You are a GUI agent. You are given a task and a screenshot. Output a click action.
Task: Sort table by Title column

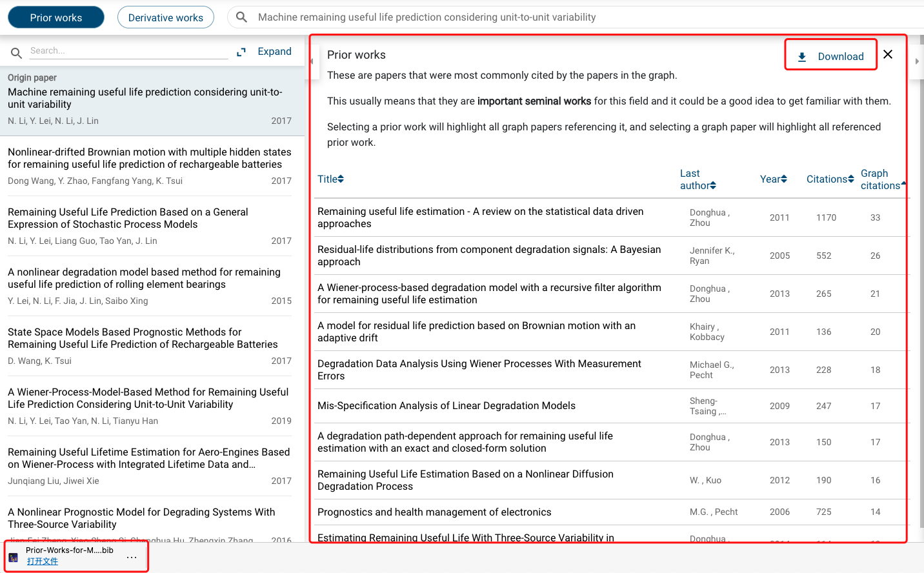tap(330, 179)
